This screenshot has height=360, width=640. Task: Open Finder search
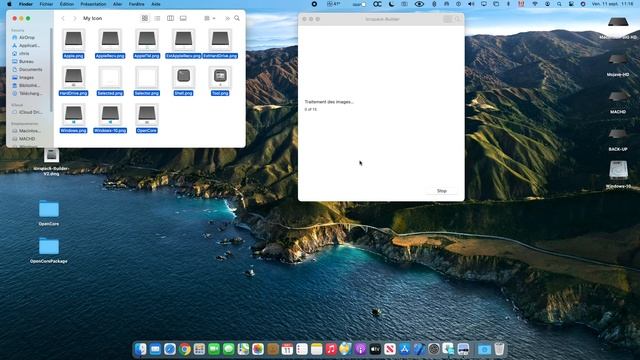pos(237,18)
